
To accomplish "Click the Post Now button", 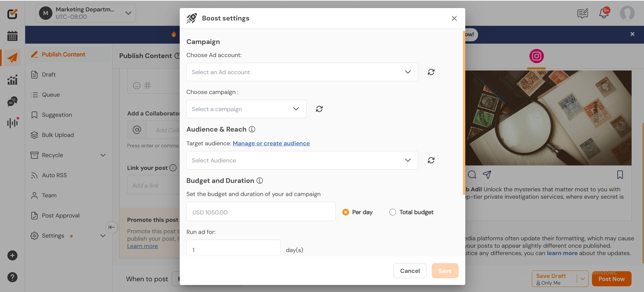I will click(611, 279).
